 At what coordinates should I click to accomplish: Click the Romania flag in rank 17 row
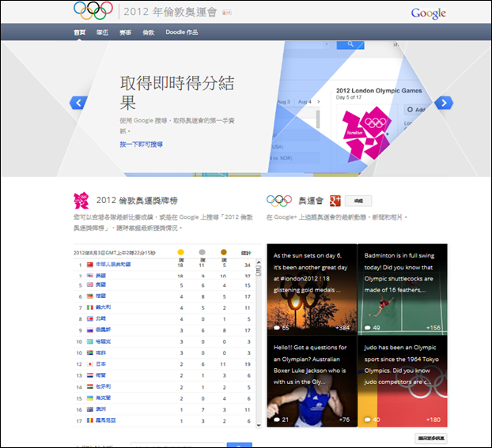click(90, 420)
